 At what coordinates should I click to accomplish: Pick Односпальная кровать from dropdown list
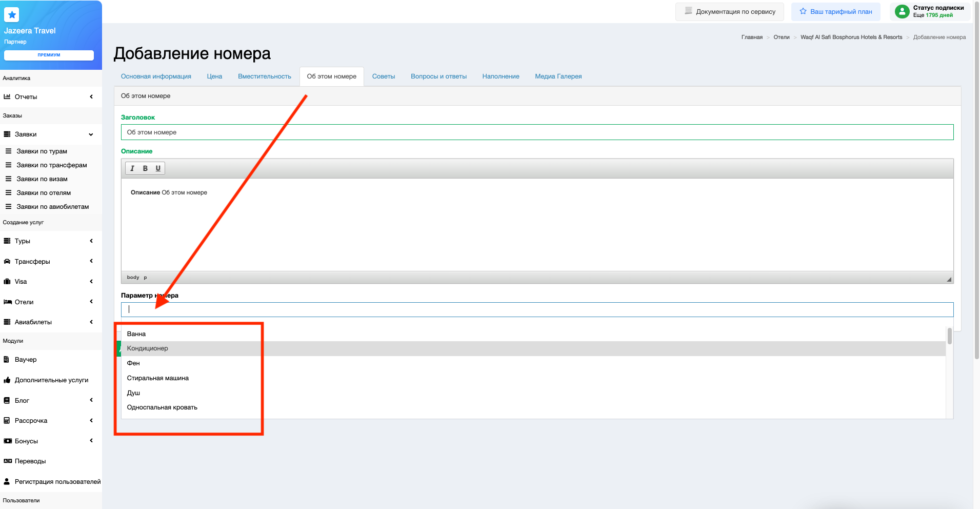(x=162, y=407)
